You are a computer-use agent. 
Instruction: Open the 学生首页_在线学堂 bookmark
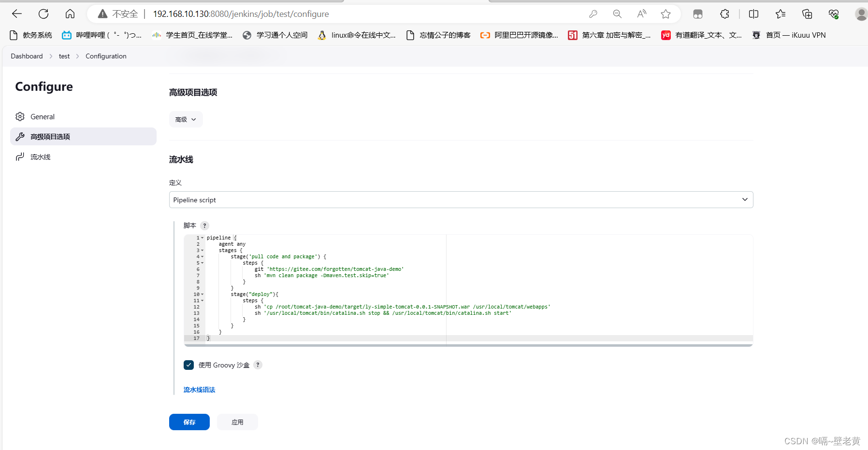point(192,35)
